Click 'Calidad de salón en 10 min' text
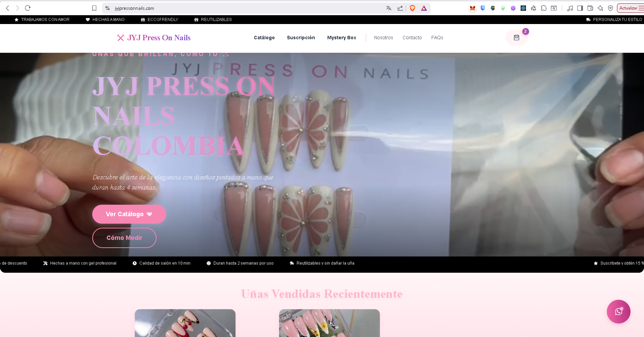 165,263
